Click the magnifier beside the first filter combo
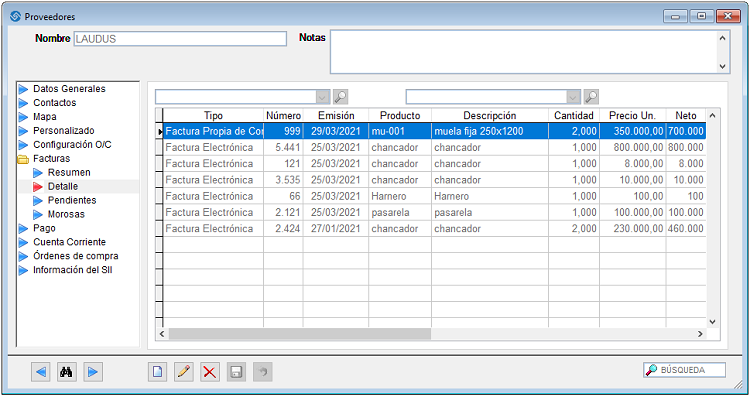 click(x=340, y=97)
